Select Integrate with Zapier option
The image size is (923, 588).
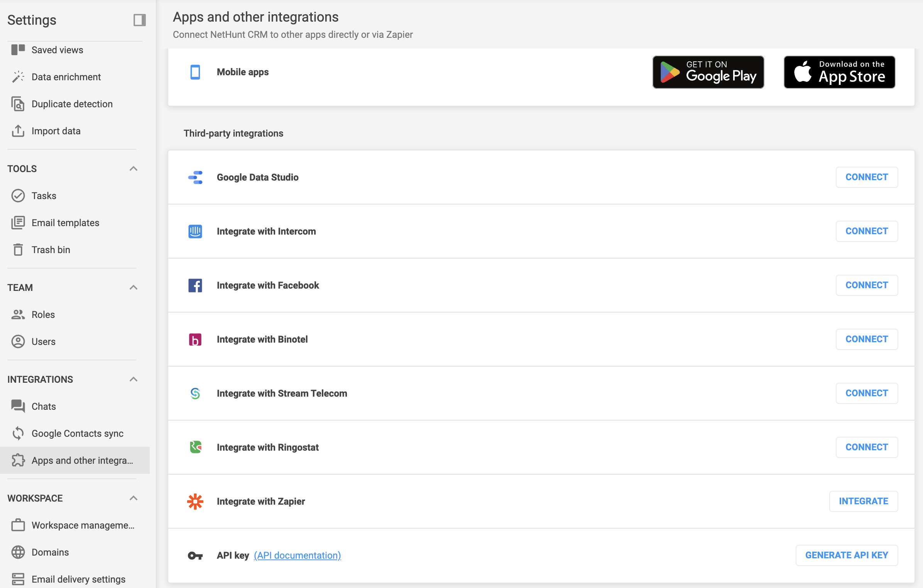(x=260, y=501)
